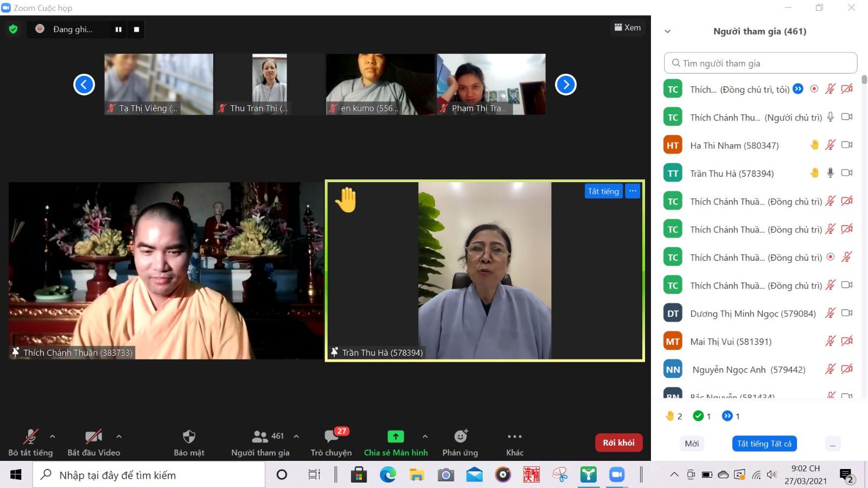Mute everyone with Tắt tiếng Tất cả
868x488 pixels.
click(x=764, y=444)
